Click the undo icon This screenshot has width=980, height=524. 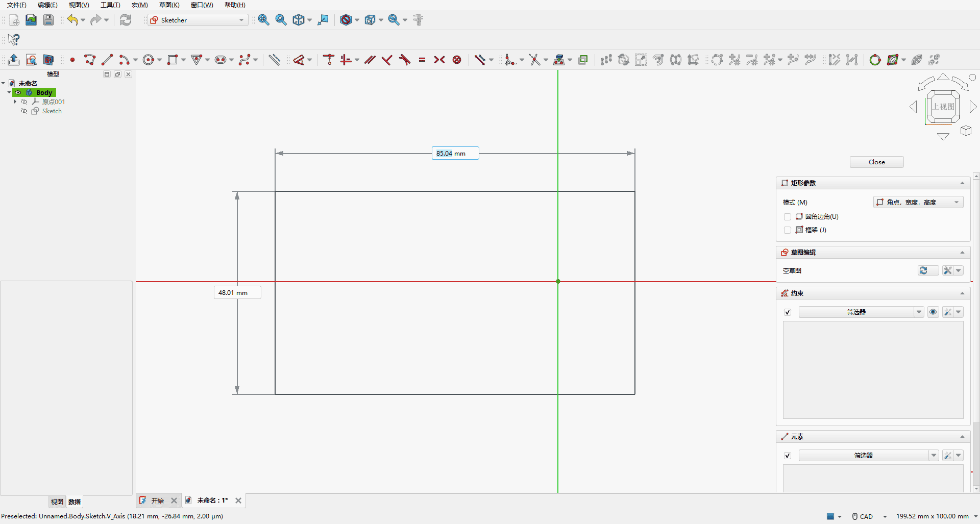coord(72,20)
